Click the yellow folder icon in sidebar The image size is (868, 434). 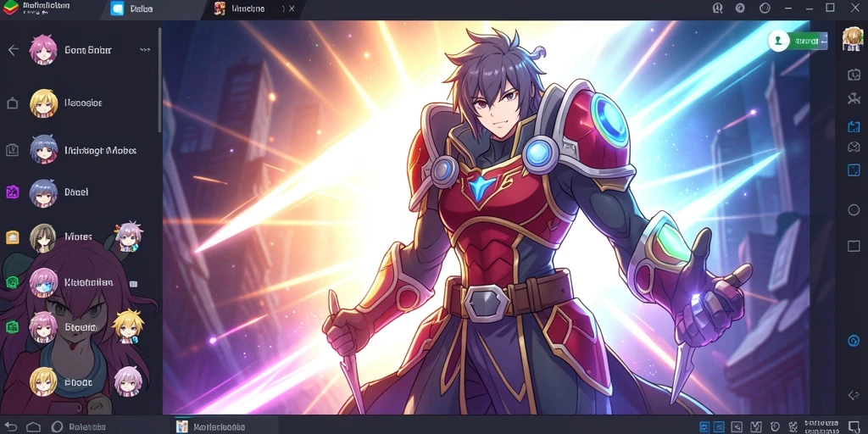[12, 237]
